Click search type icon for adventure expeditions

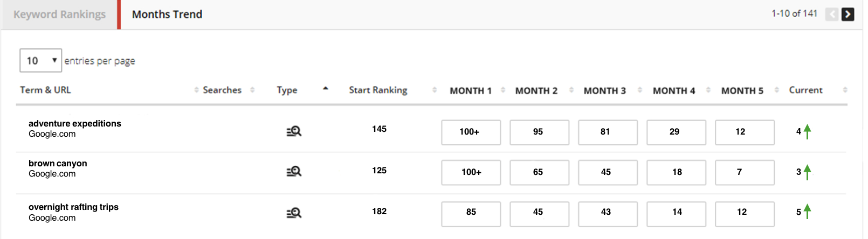pos(294,131)
